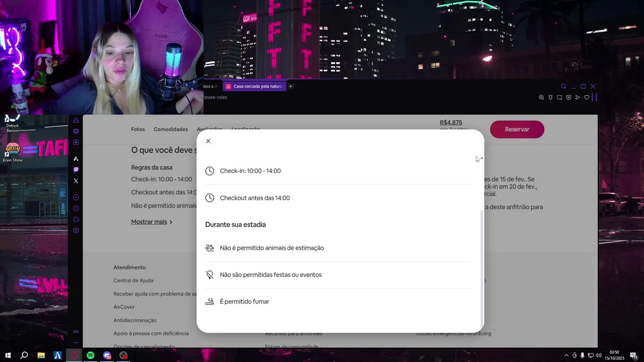Image resolution: width=644 pixels, height=362 pixels.
Task: Click the pin icon in address bar
Action: (x=550, y=98)
